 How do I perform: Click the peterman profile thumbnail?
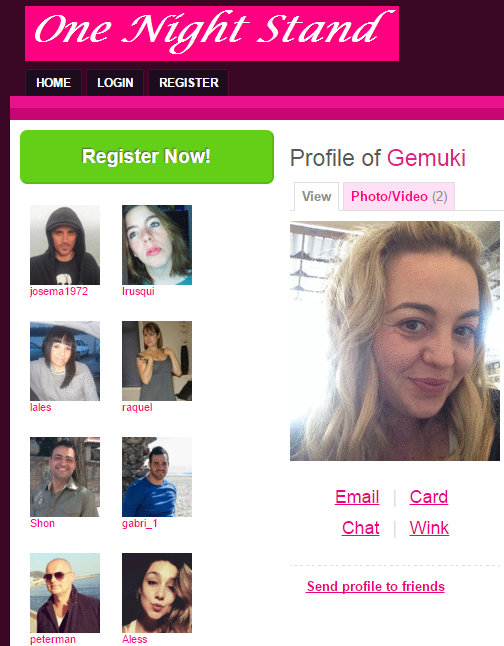click(65, 593)
